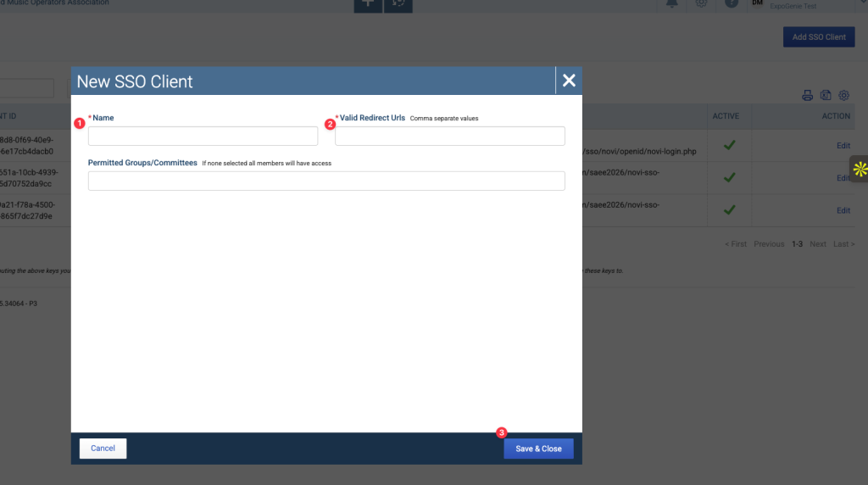Image resolution: width=868 pixels, height=485 pixels.
Task: Edit the first SSO client row
Action: point(843,146)
